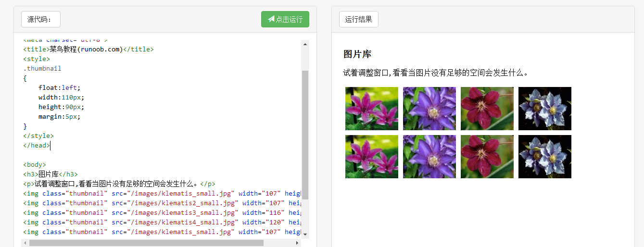Viewport: 644px width, 247px height.
Task: Click the closing </style> tag line
Action: click(x=38, y=136)
